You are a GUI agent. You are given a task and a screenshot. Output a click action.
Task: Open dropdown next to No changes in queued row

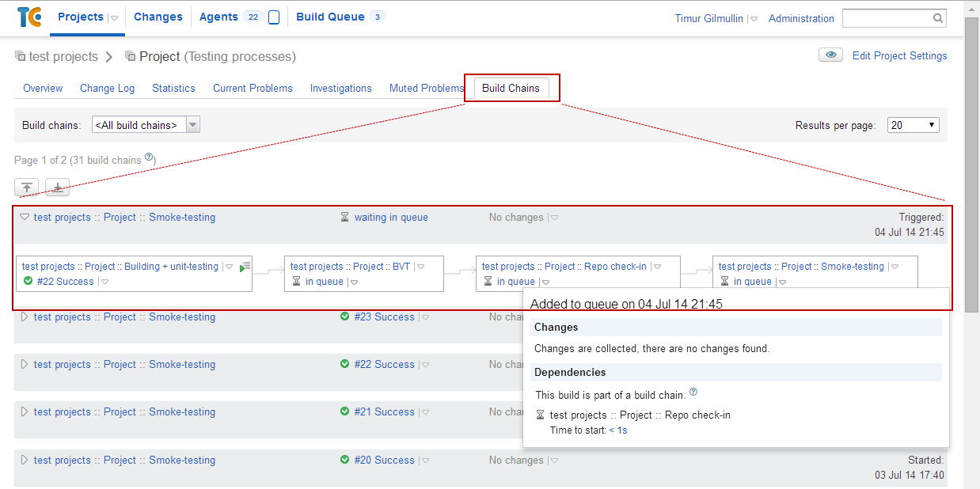coord(554,218)
